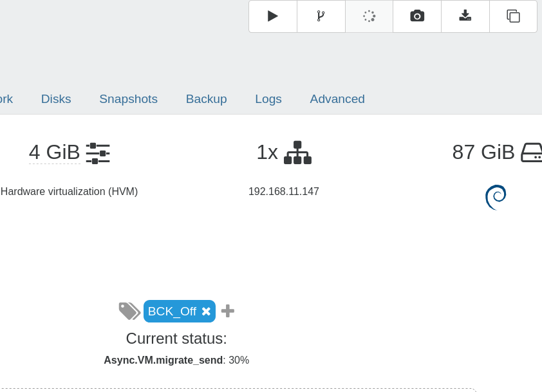
Task: Click the hard disk icon beside 87 GiB
Action: coord(532,153)
